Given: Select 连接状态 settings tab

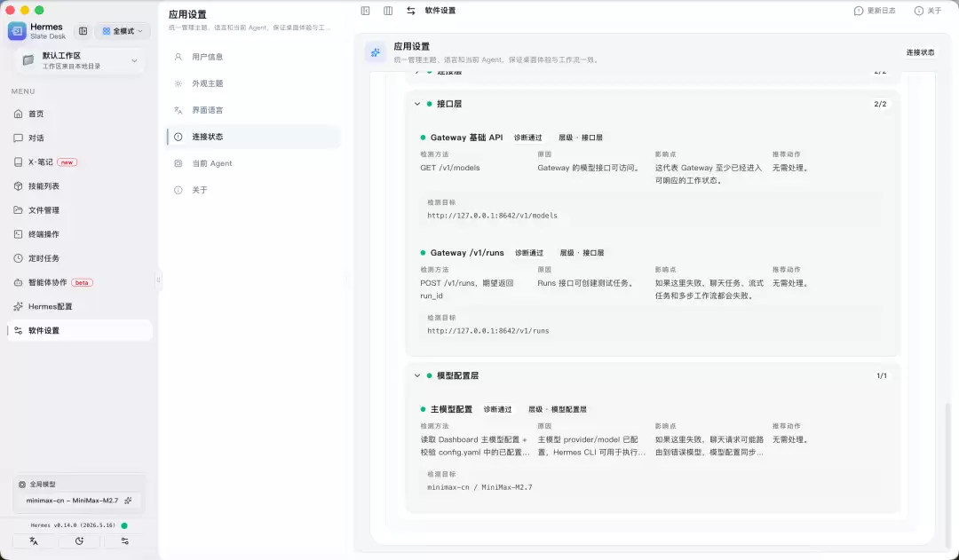Looking at the screenshot, I should tap(253, 137).
